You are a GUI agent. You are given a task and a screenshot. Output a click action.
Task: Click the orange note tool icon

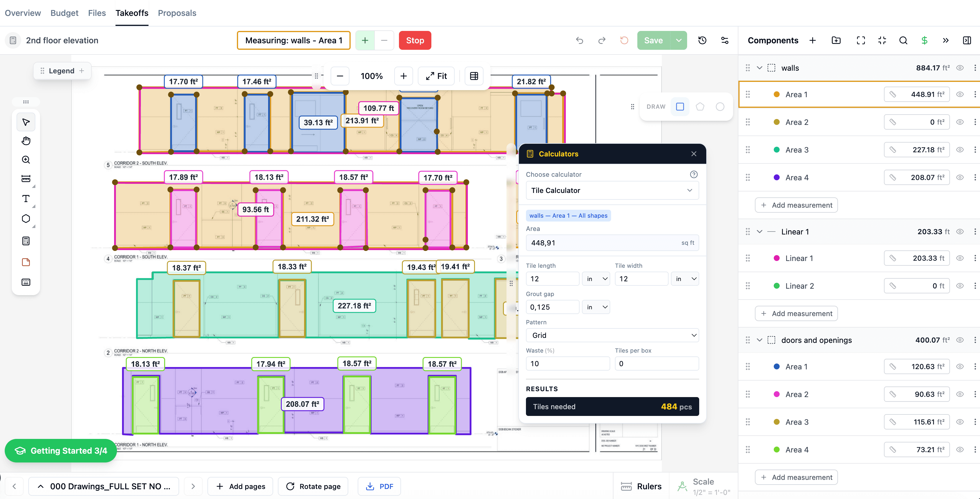26,262
